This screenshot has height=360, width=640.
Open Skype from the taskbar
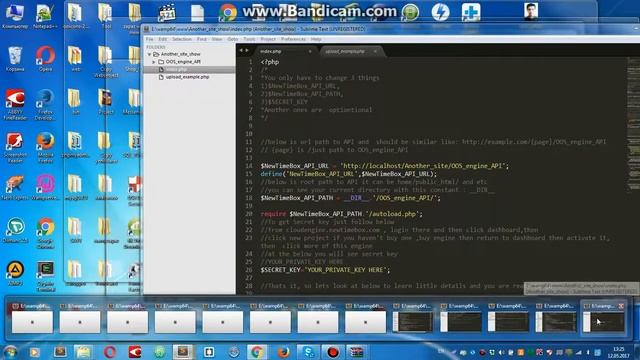(x=309, y=352)
